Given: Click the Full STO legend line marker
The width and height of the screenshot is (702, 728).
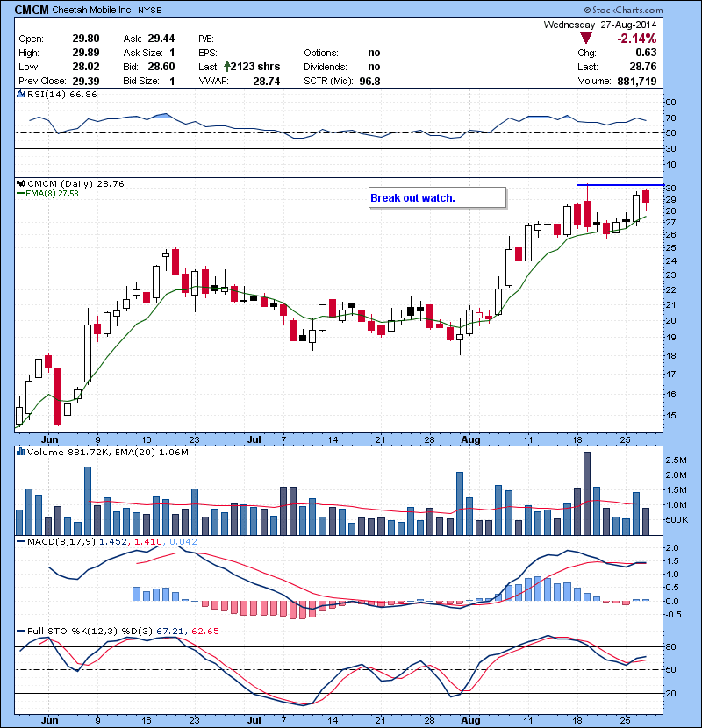Looking at the screenshot, I should pos(20,631).
